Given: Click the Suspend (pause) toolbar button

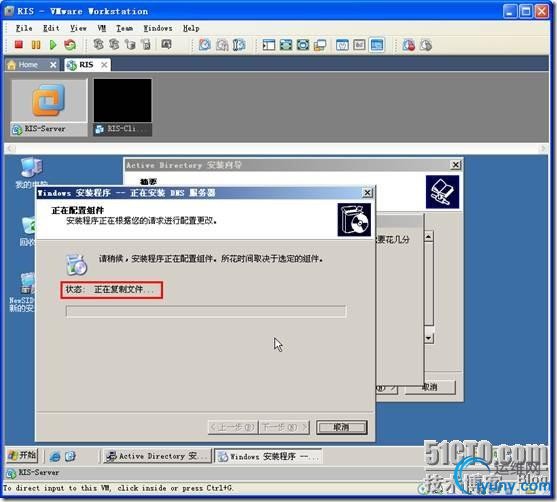Looking at the screenshot, I should [x=36, y=45].
